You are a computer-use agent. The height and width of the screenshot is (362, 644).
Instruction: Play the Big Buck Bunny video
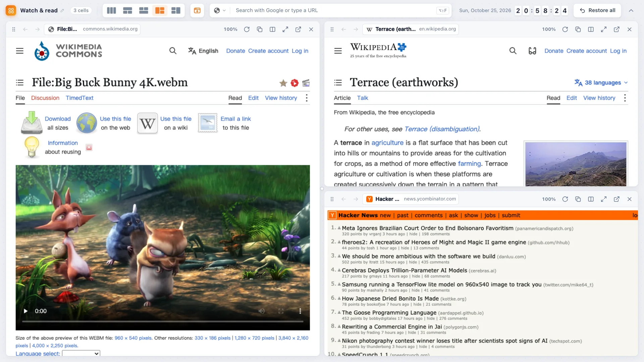tap(25, 311)
